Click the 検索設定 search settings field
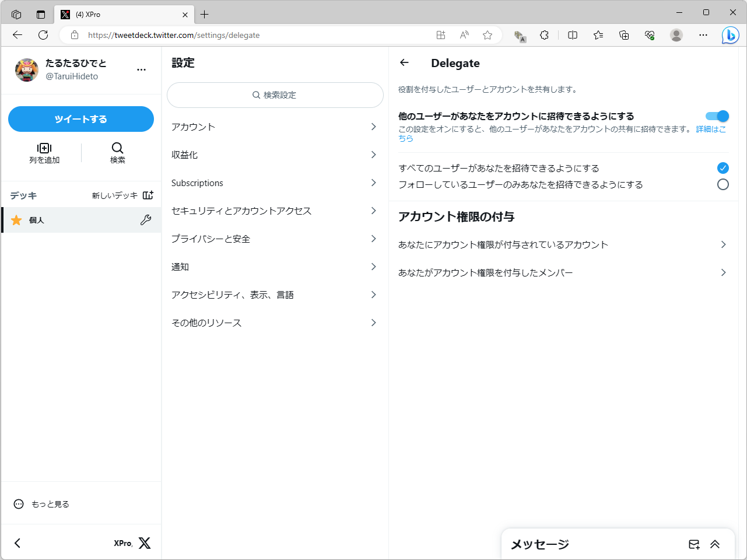Screen dimensions: 747x560 pyautogui.click(x=275, y=94)
